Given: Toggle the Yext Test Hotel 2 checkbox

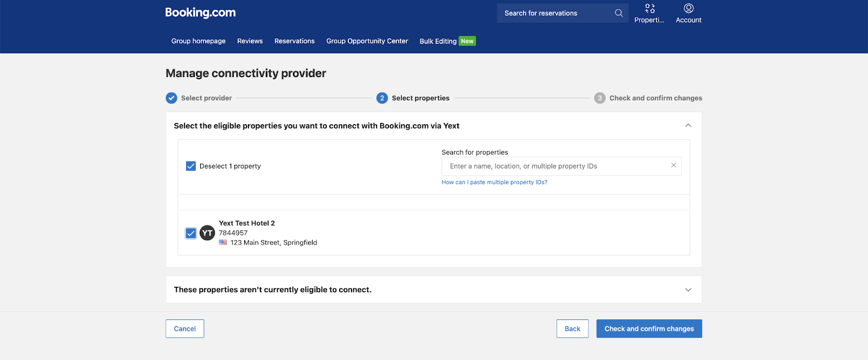Looking at the screenshot, I should click(191, 233).
